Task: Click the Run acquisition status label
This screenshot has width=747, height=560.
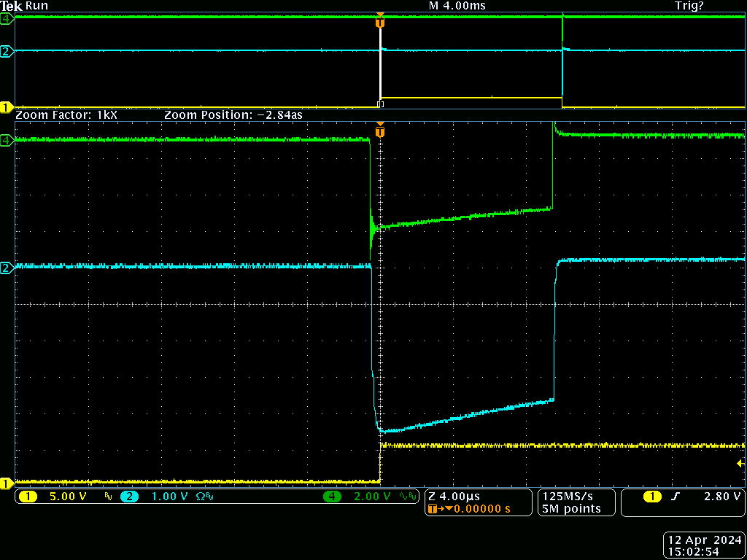Action: pyautogui.click(x=37, y=6)
